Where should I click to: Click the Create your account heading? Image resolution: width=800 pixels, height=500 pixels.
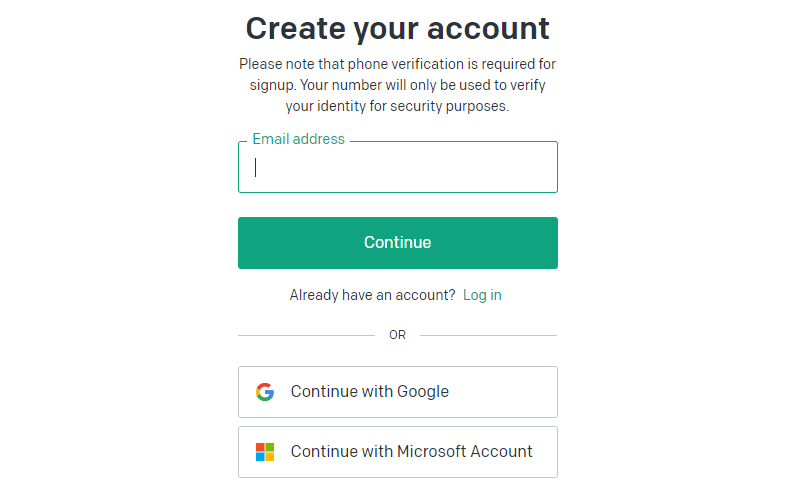[x=397, y=28]
